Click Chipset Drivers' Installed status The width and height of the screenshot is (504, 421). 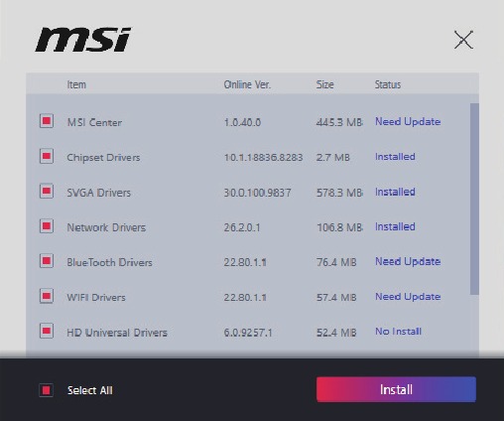[x=395, y=157]
